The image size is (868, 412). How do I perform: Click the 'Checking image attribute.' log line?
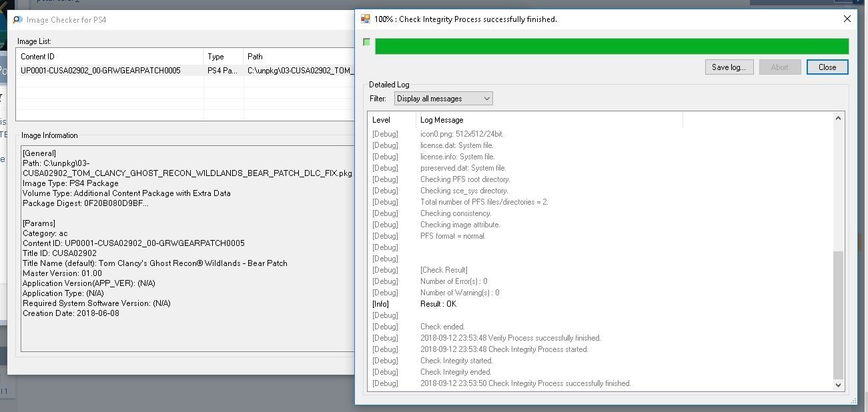click(x=460, y=225)
